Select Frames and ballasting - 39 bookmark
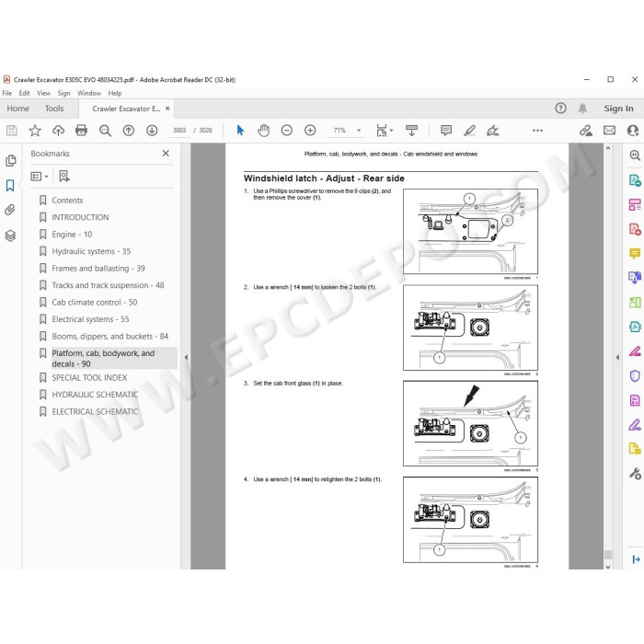Screen dimensions: 644x644 pos(98,269)
